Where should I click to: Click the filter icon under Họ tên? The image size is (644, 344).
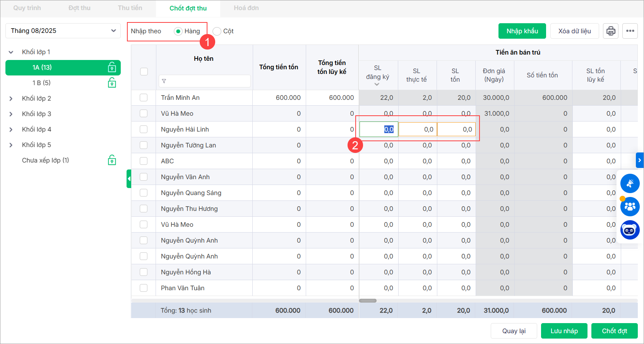coord(164,81)
